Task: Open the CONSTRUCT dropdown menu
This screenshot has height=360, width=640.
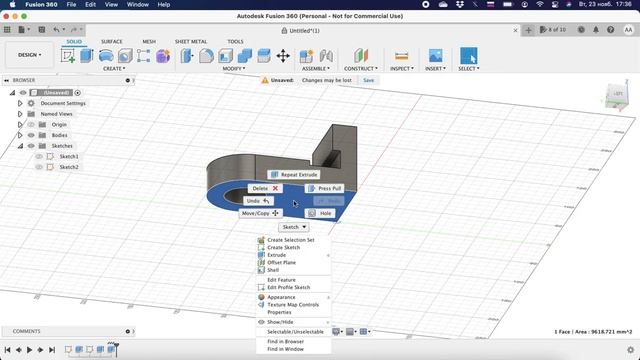Action: (x=361, y=69)
